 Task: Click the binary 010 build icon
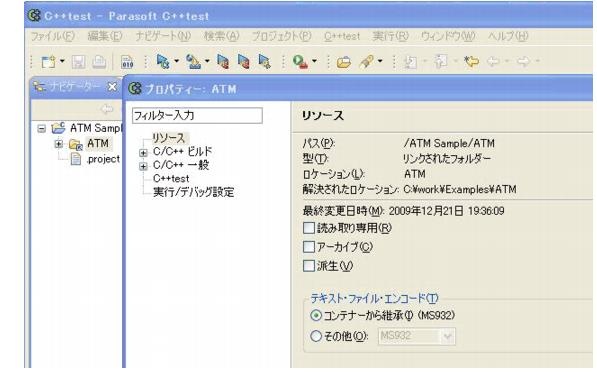coord(127,62)
